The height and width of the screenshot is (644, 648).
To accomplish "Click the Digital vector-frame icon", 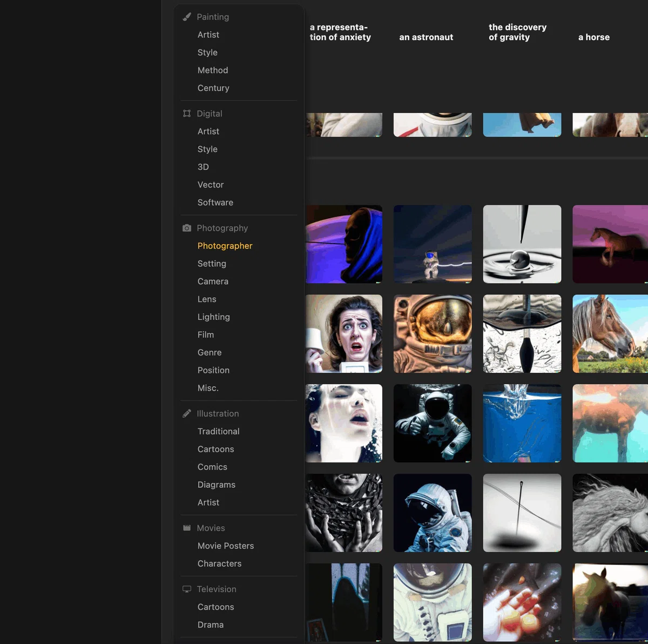I will pyautogui.click(x=187, y=113).
